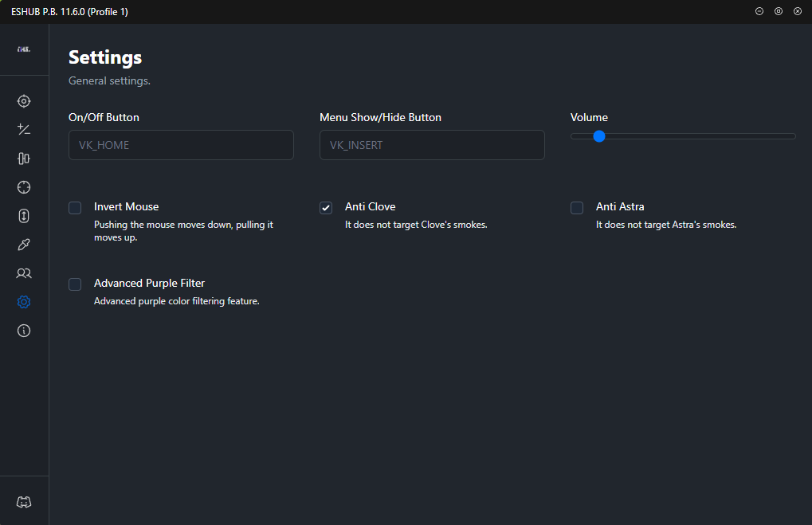Viewport: 812px width, 525px height.
Task: Click the blue Settings gear icon
Action: (24, 302)
